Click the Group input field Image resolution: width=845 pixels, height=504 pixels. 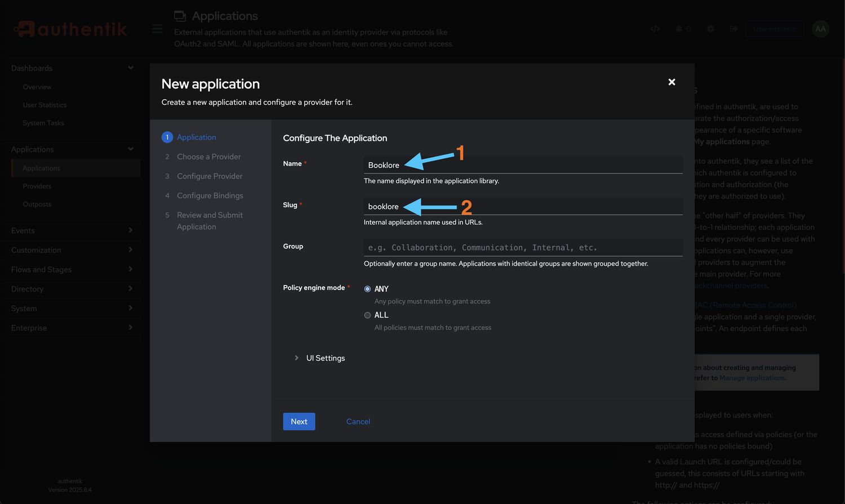tap(523, 247)
